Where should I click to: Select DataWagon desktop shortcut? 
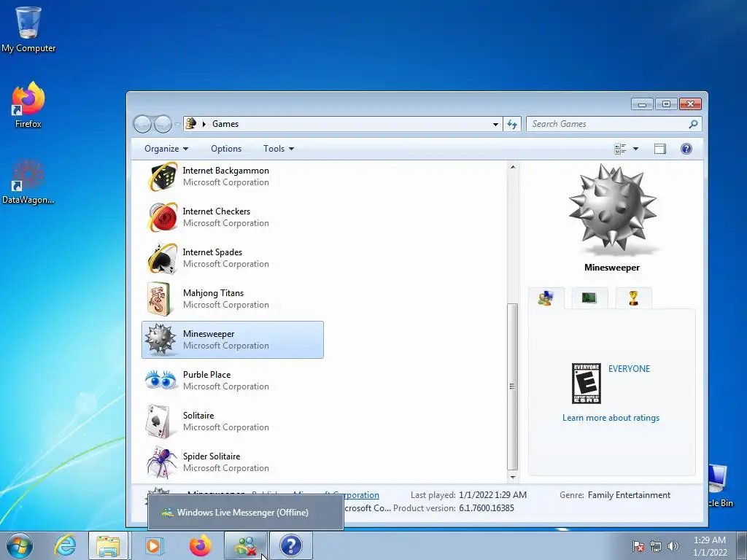click(28, 181)
